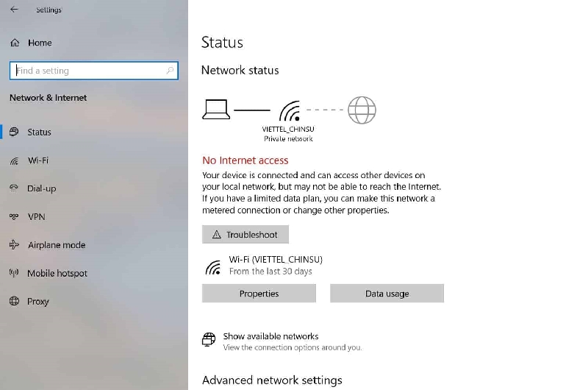Open the Wi-Fi settings page
Screen dimensions: 588x390
click(38, 160)
